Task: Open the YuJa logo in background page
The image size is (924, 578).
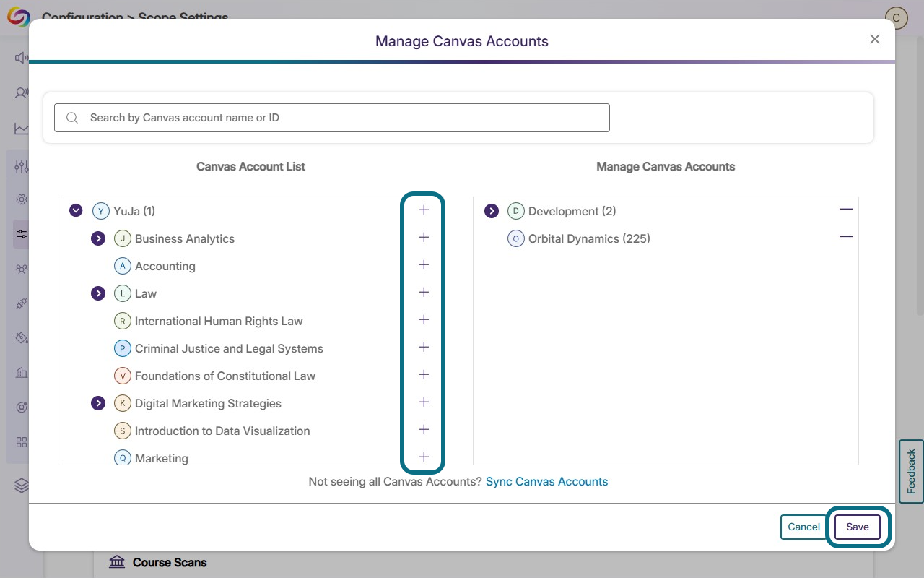Action: (18, 17)
